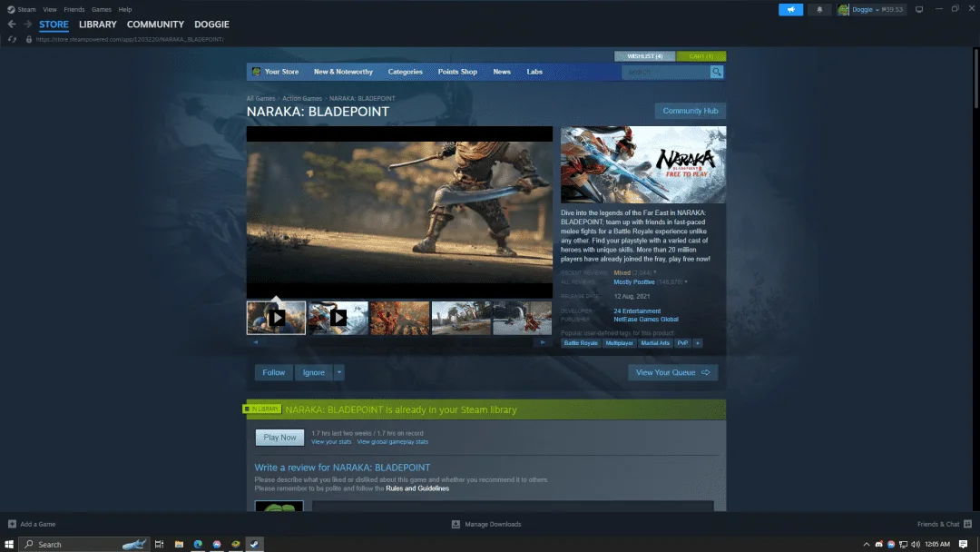This screenshot has height=552, width=980.
Task: Switch to Big Picture mode icon
Action: (x=918, y=9)
